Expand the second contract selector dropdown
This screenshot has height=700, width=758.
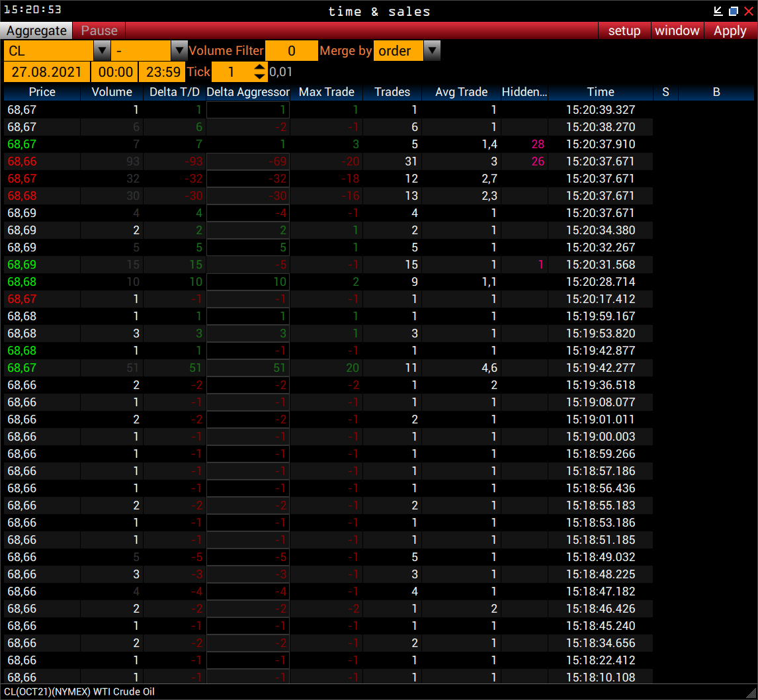(x=179, y=50)
